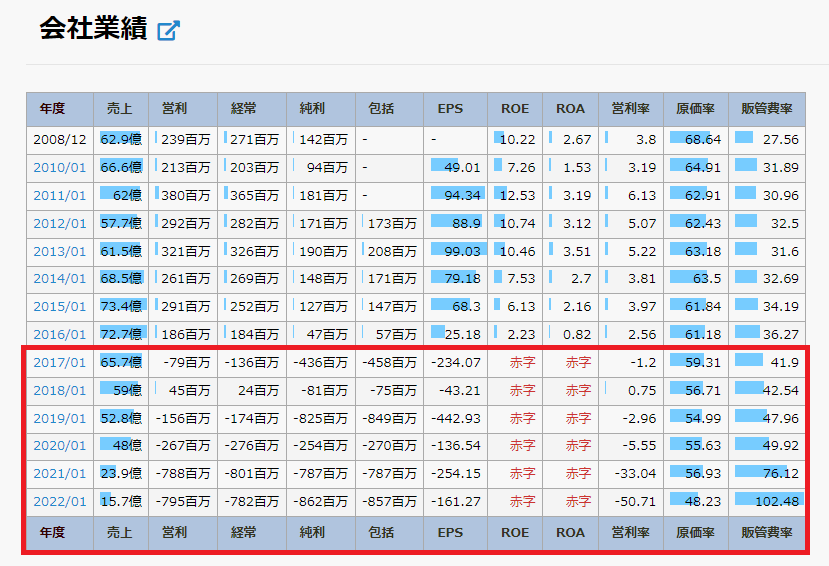Open the 2016/01 fiscal year link
Screen dimensions: 829x566
[59, 335]
